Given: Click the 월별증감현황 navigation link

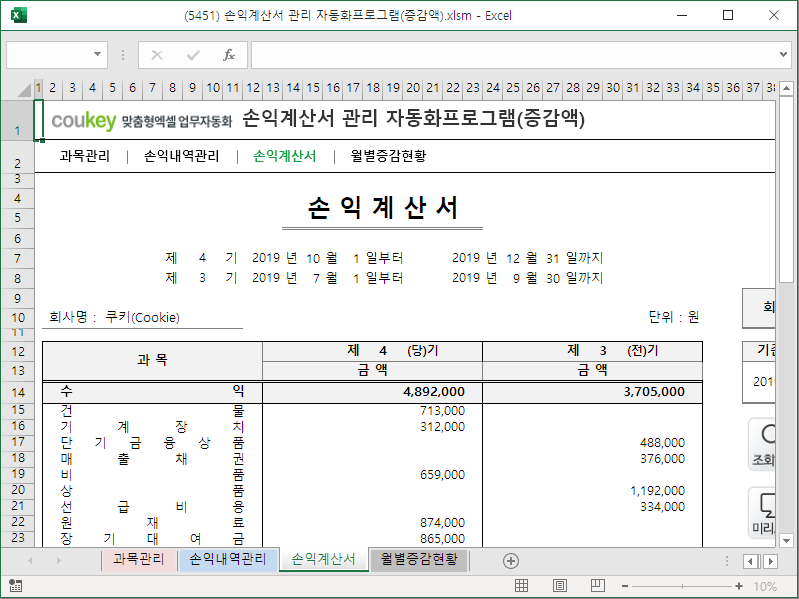Looking at the screenshot, I should [x=388, y=156].
